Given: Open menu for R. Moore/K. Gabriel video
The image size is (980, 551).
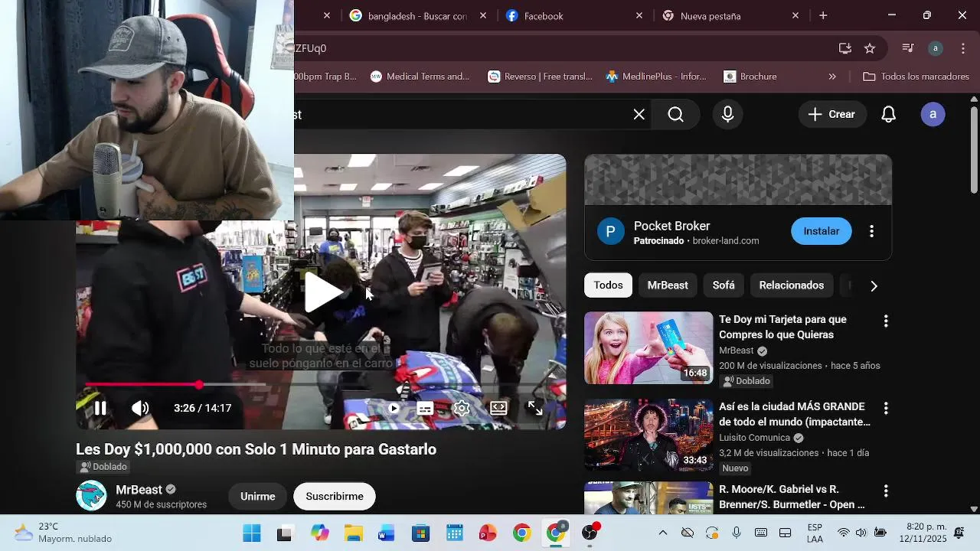Looking at the screenshot, I should [886, 491].
